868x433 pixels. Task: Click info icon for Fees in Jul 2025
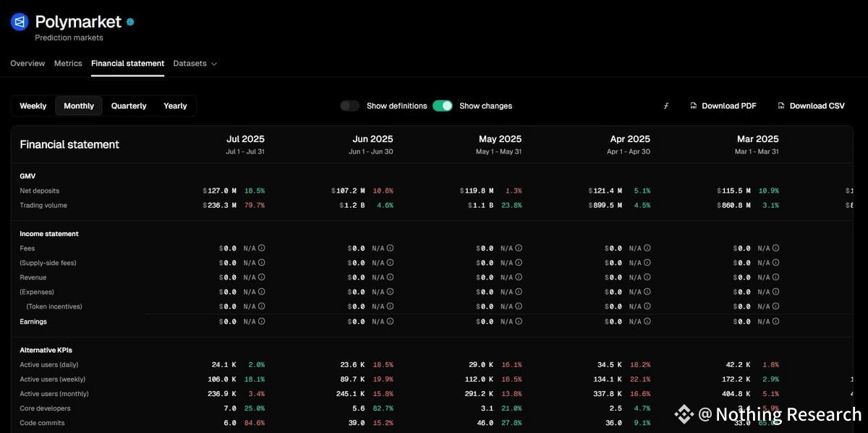[x=262, y=248]
